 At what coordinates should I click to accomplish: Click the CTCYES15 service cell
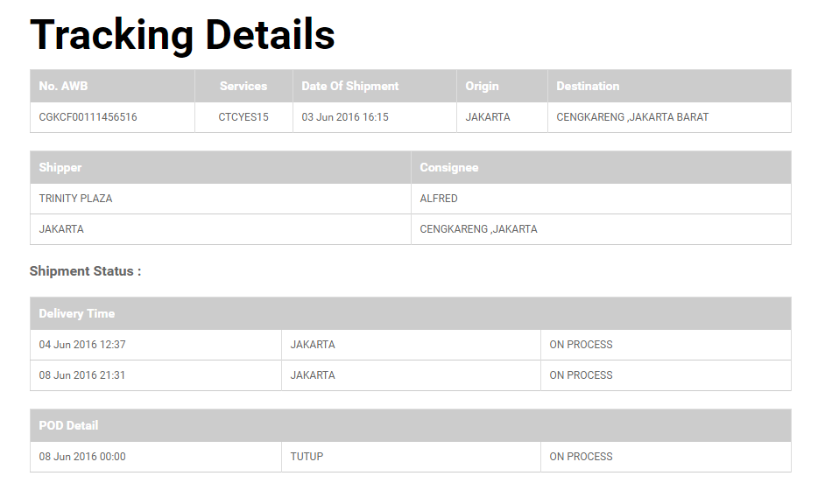click(243, 117)
